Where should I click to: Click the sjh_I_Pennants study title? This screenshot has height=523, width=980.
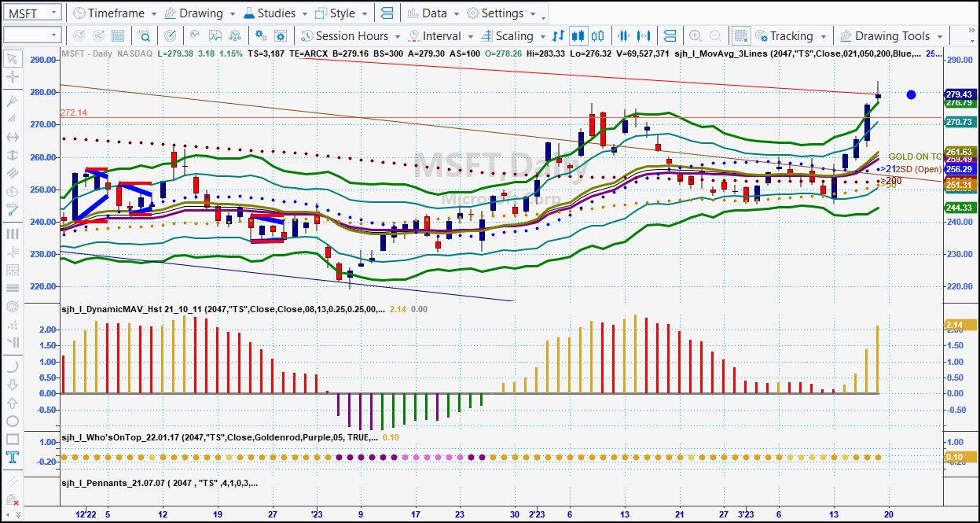coord(160,483)
